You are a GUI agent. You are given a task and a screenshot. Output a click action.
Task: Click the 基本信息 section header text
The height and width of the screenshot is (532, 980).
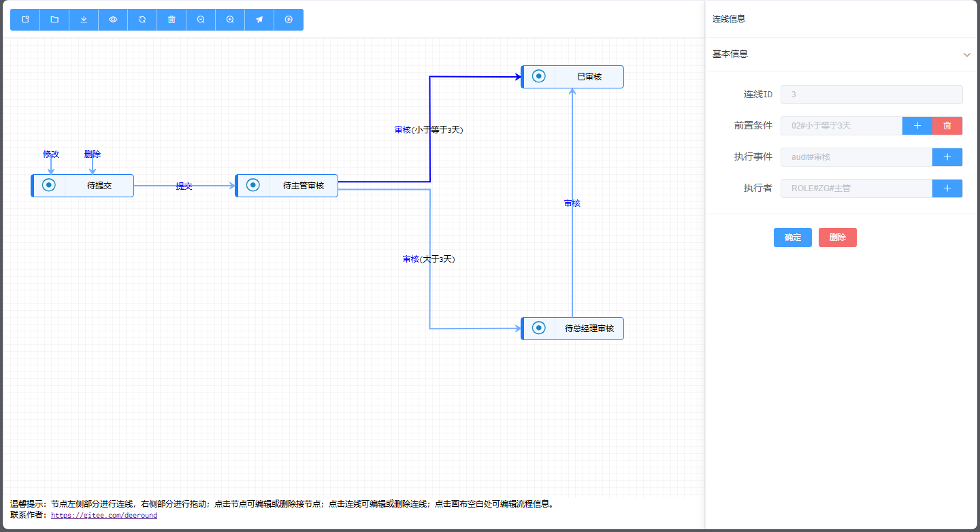(x=730, y=54)
